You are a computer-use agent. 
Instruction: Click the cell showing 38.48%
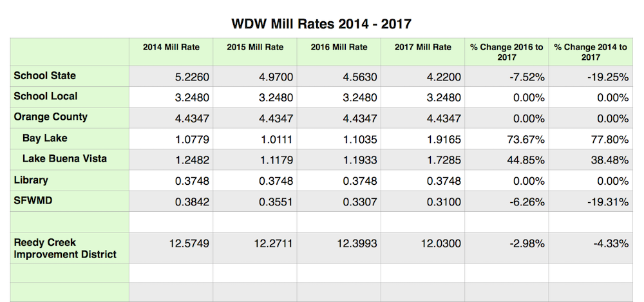(591, 160)
